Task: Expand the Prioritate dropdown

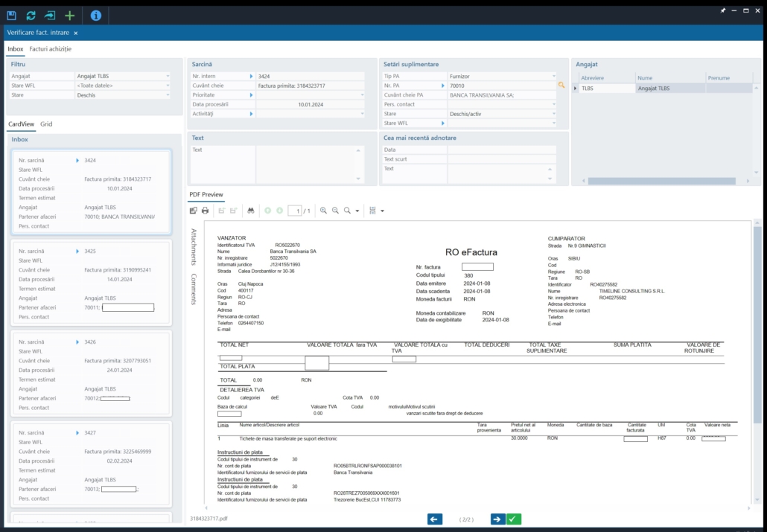Action: coord(362,94)
